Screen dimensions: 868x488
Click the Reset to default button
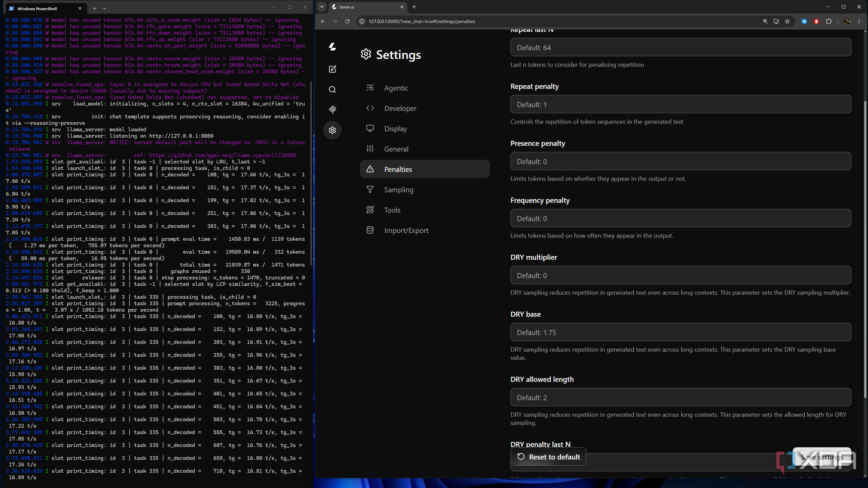[548, 457]
